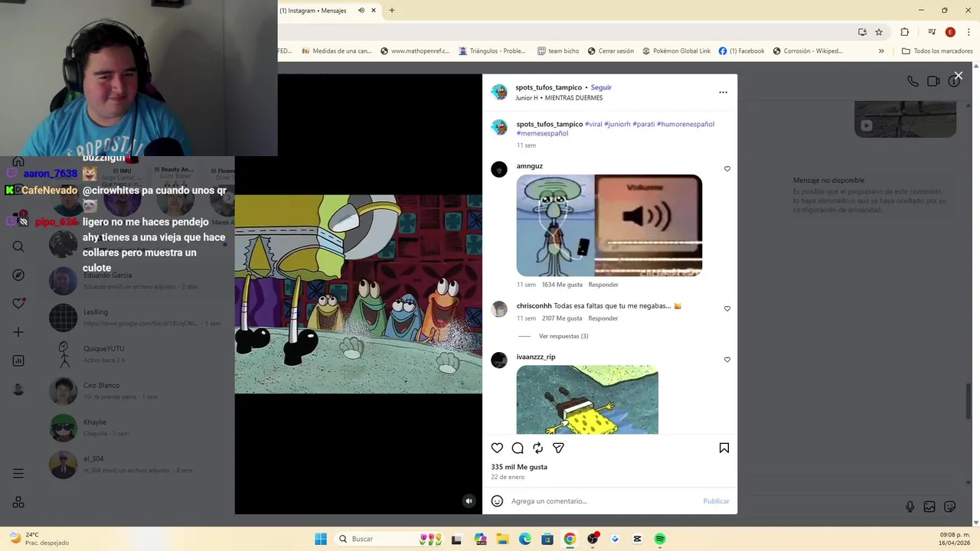Click the Windows Start button
This screenshot has height=551, width=980.
pos(321,539)
